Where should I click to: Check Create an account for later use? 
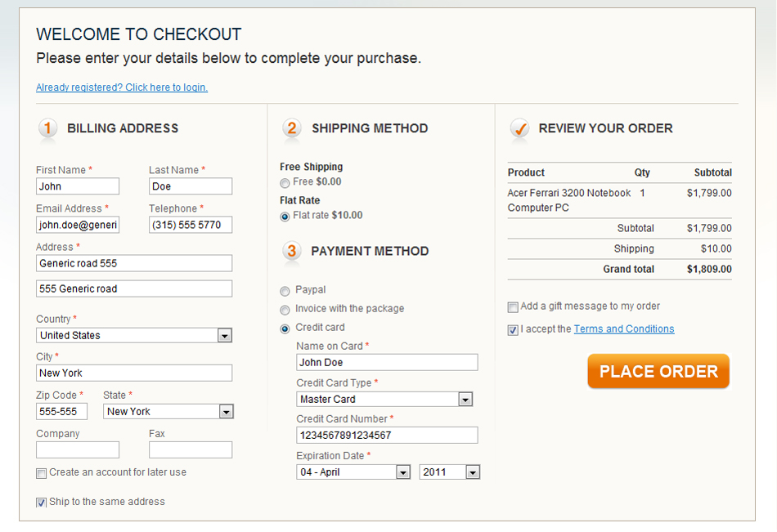click(x=41, y=473)
